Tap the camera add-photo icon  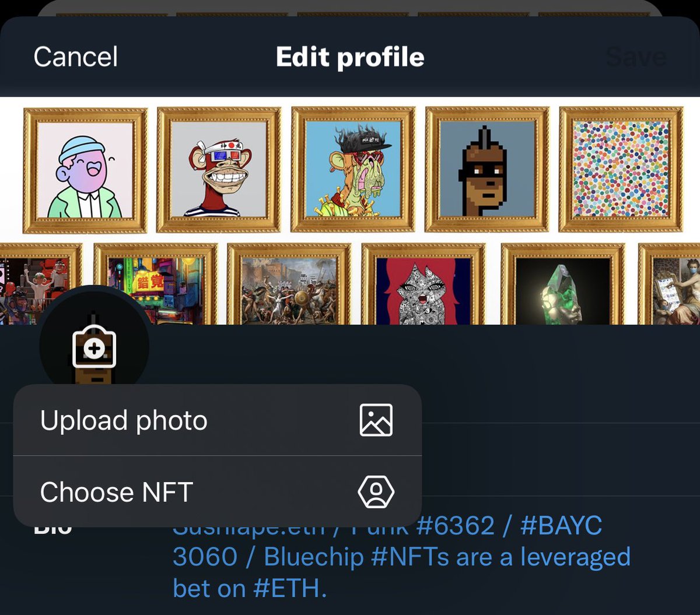click(94, 349)
